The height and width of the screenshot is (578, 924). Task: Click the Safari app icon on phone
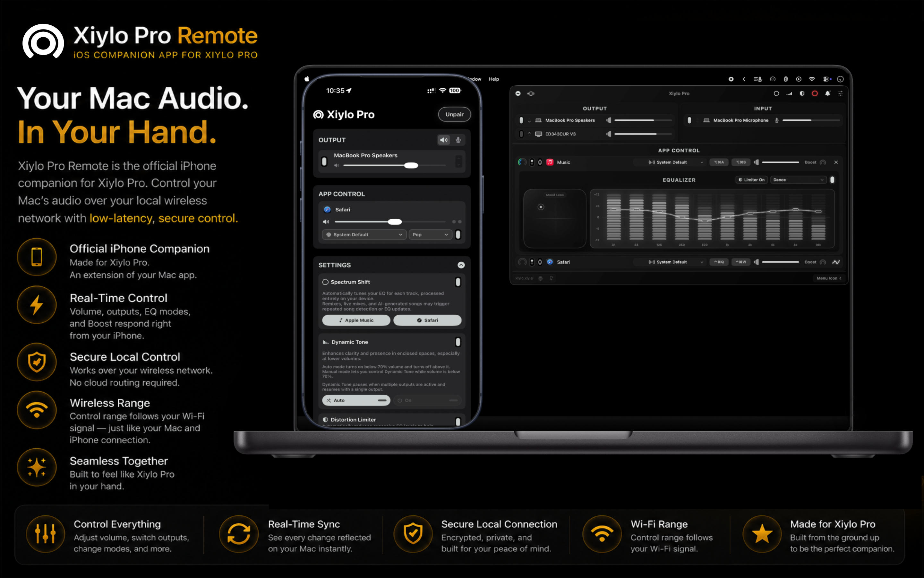(x=327, y=209)
